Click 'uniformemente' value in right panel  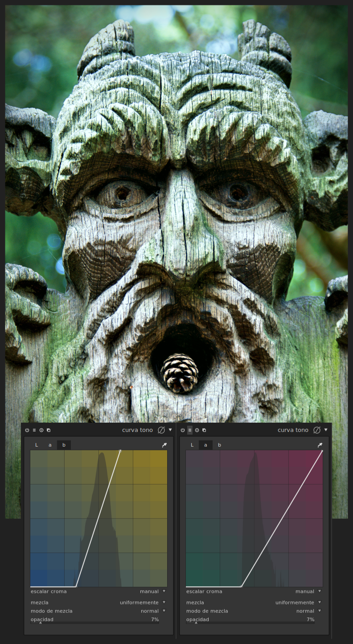(295, 603)
